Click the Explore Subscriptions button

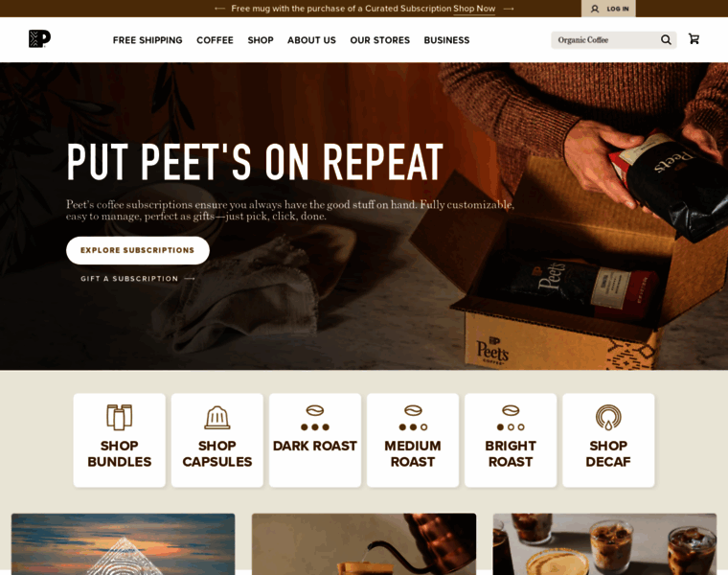pos(138,250)
